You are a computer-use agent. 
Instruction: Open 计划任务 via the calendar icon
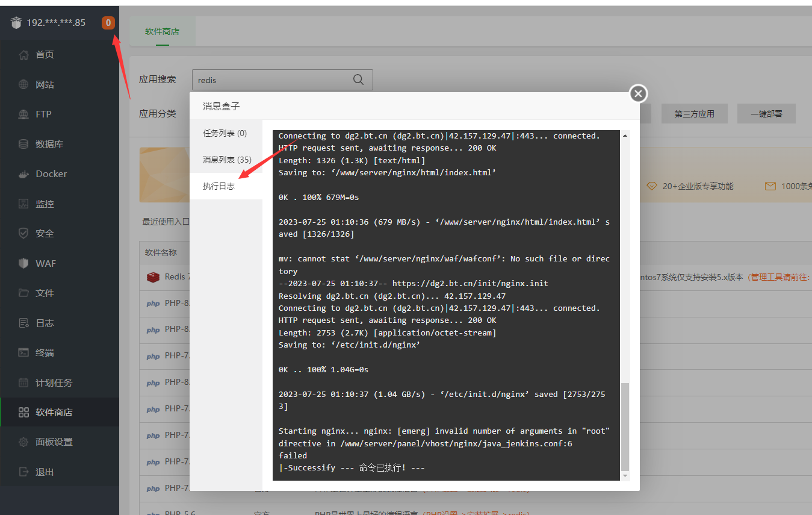pos(23,382)
